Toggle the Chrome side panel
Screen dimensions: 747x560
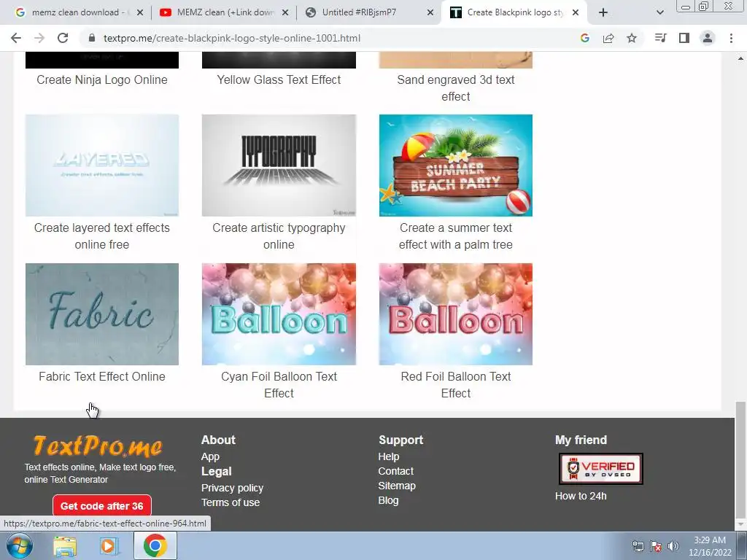point(684,38)
